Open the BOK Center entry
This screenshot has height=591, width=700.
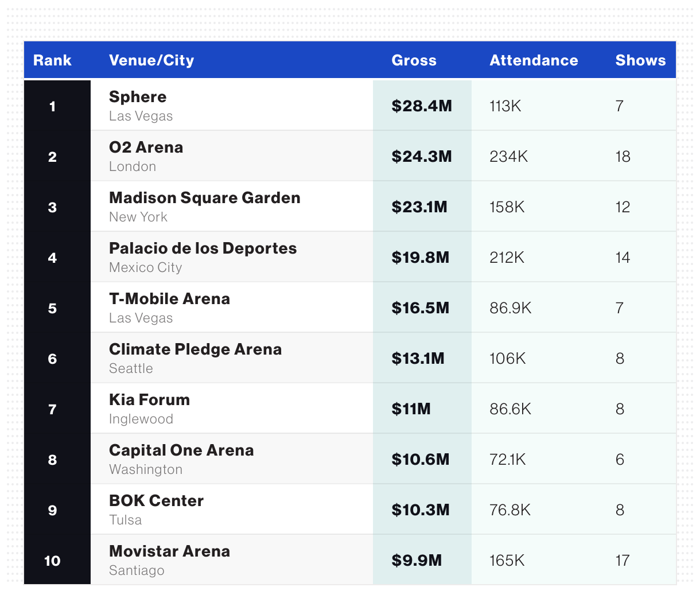click(156, 501)
